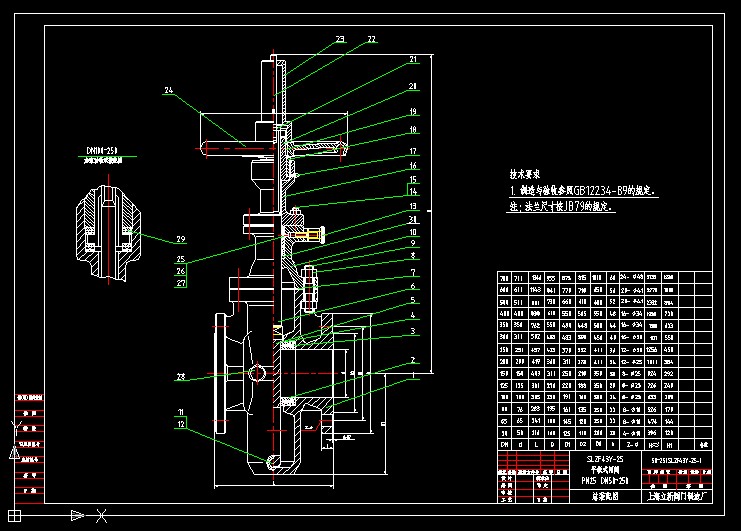Click balloon label 22 at top

pyautogui.click(x=371, y=39)
